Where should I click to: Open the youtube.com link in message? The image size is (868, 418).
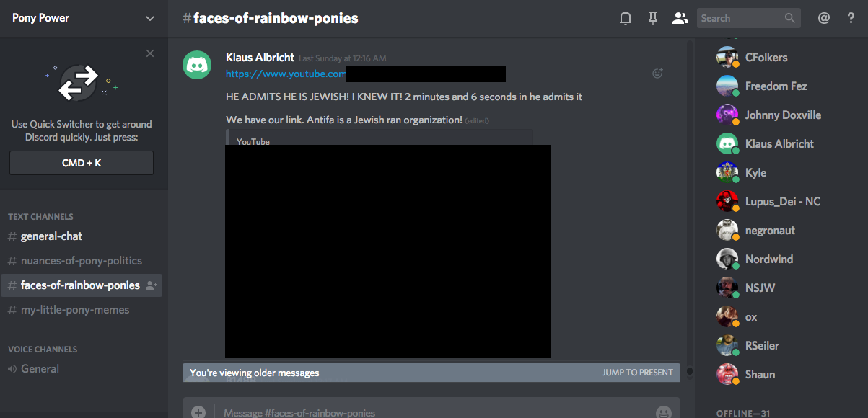coord(286,74)
